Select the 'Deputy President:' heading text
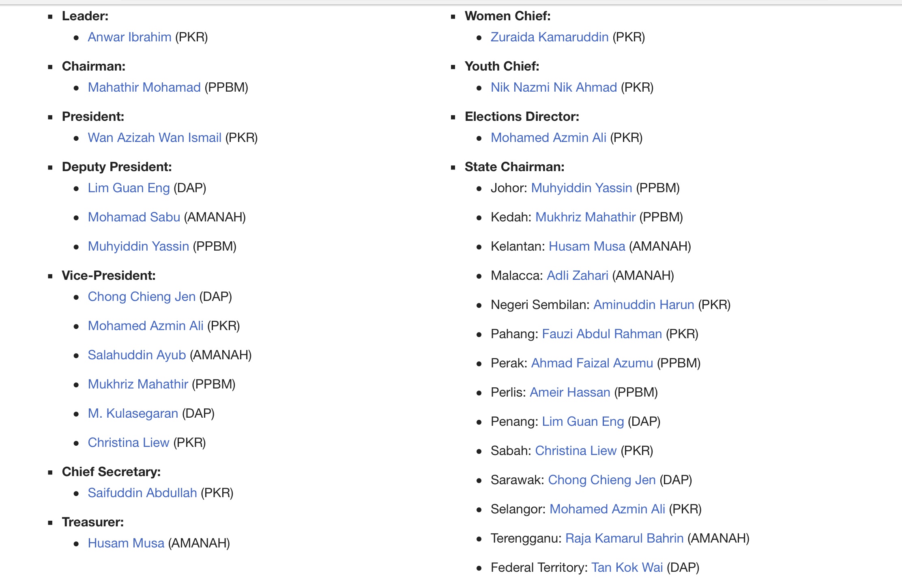Image resolution: width=902 pixels, height=588 pixels. coord(117,167)
